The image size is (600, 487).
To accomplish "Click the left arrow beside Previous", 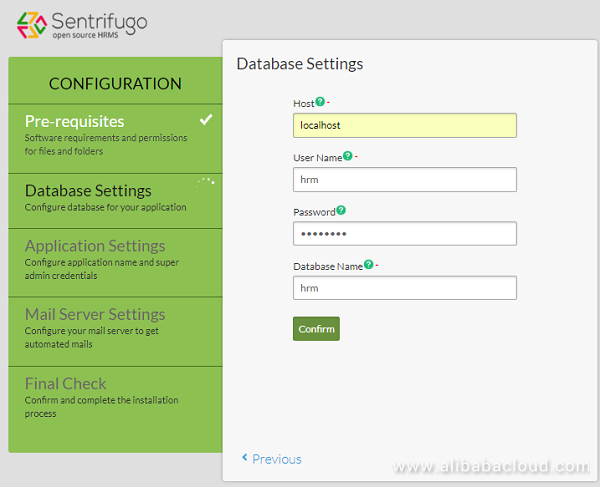I will [x=245, y=458].
